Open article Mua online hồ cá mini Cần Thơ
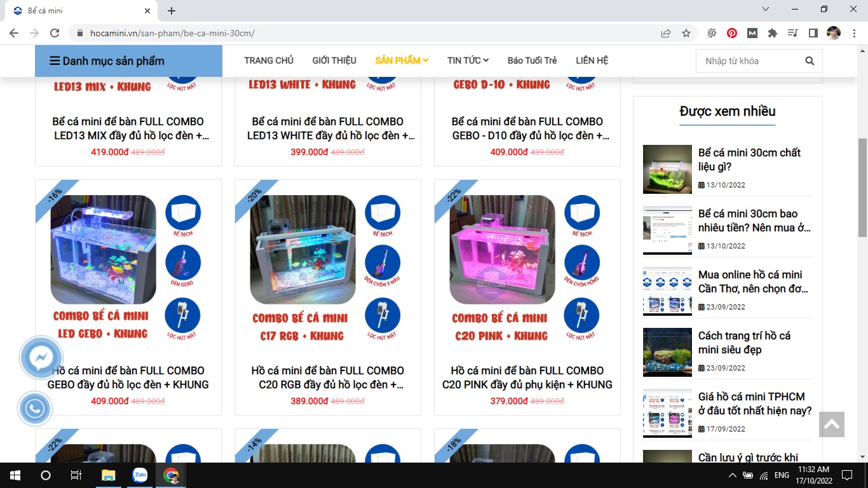This screenshot has height=488, width=868. [753, 281]
